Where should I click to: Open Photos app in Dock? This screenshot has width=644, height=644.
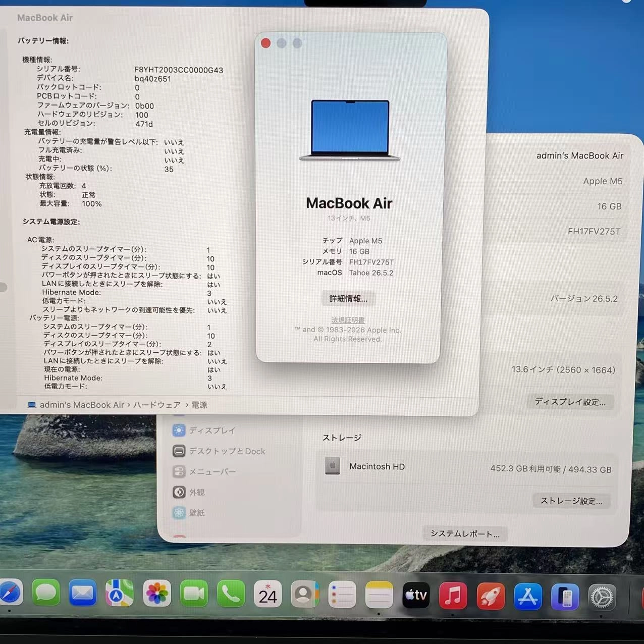point(156,594)
